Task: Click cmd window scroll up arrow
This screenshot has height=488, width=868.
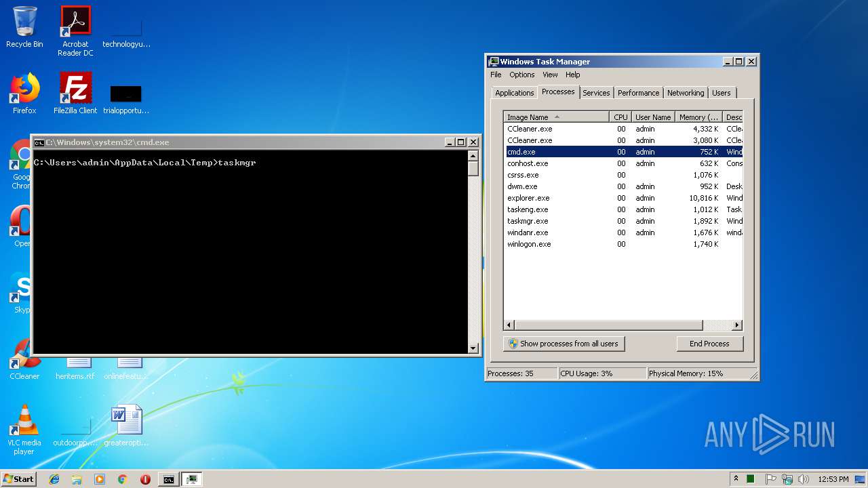Action: point(473,156)
